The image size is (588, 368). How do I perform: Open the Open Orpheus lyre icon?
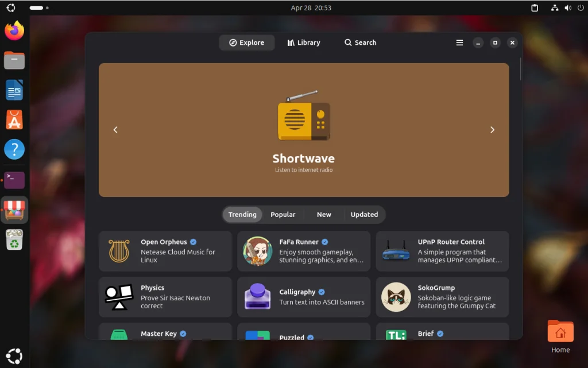click(x=119, y=251)
